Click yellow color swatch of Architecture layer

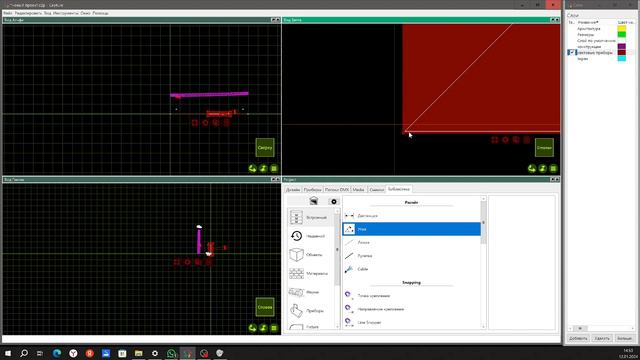tap(622, 29)
